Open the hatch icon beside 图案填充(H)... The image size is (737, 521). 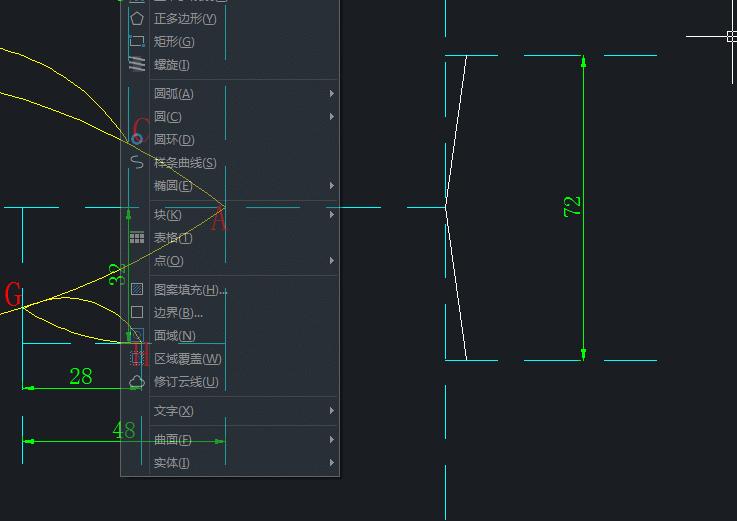(137, 289)
